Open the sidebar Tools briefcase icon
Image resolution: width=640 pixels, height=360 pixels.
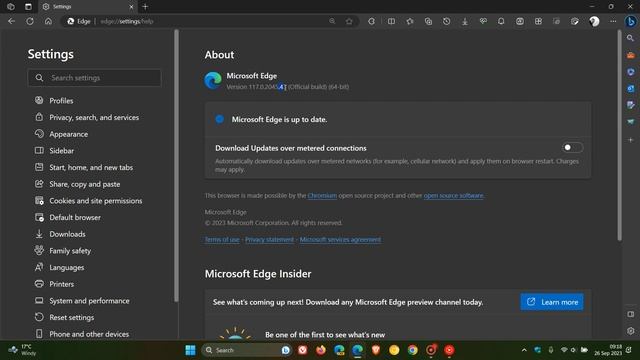click(x=631, y=55)
